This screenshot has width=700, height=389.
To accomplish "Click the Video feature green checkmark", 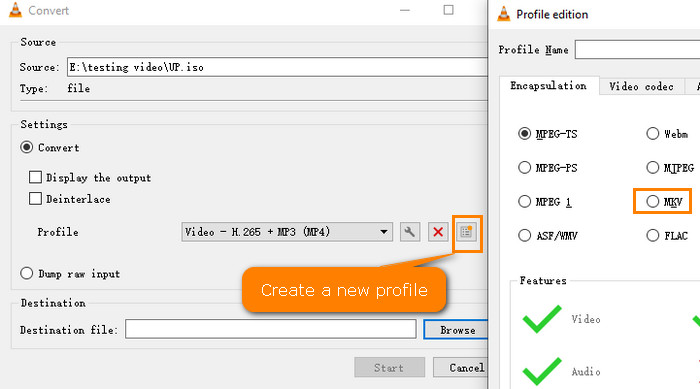I will pos(542,319).
